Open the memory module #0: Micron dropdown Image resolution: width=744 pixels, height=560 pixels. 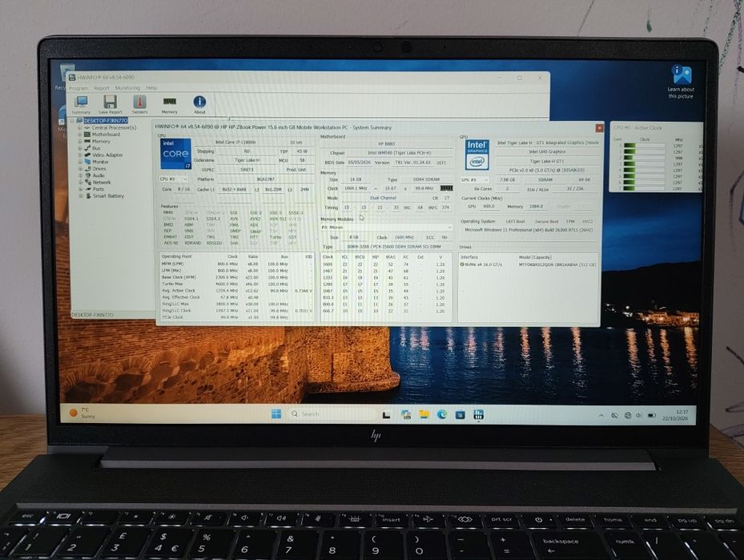point(386,228)
